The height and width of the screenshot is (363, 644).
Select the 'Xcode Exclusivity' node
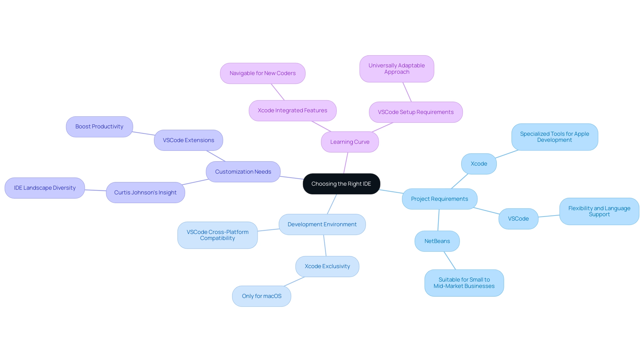pos(327,266)
